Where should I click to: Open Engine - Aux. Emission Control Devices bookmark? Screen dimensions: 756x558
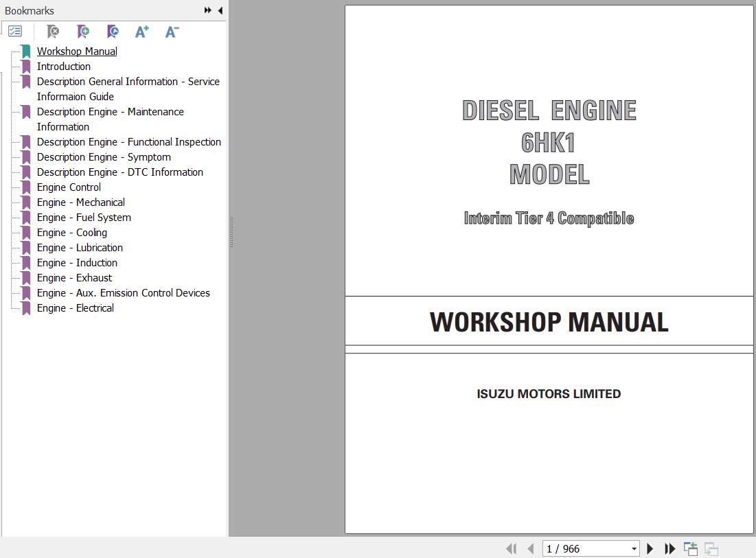pyautogui.click(x=124, y=293)
